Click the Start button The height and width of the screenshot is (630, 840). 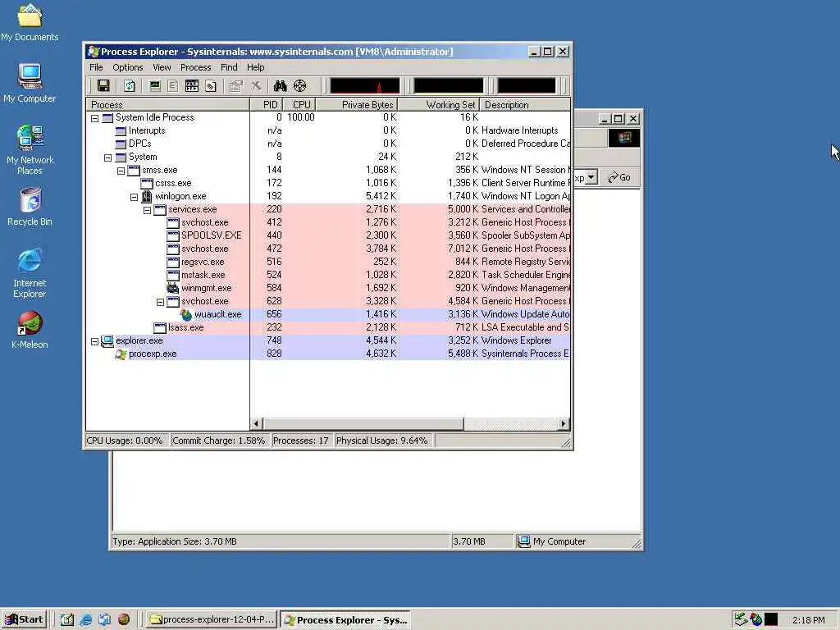25,619
